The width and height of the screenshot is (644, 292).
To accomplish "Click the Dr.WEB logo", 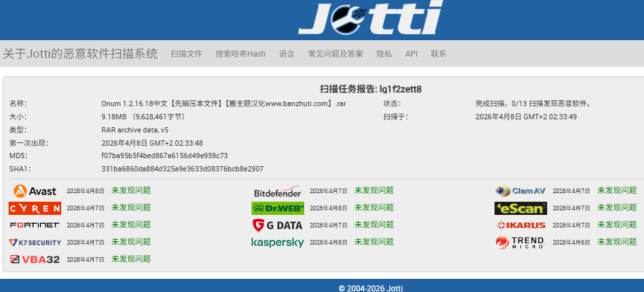I will pos(278,208).
